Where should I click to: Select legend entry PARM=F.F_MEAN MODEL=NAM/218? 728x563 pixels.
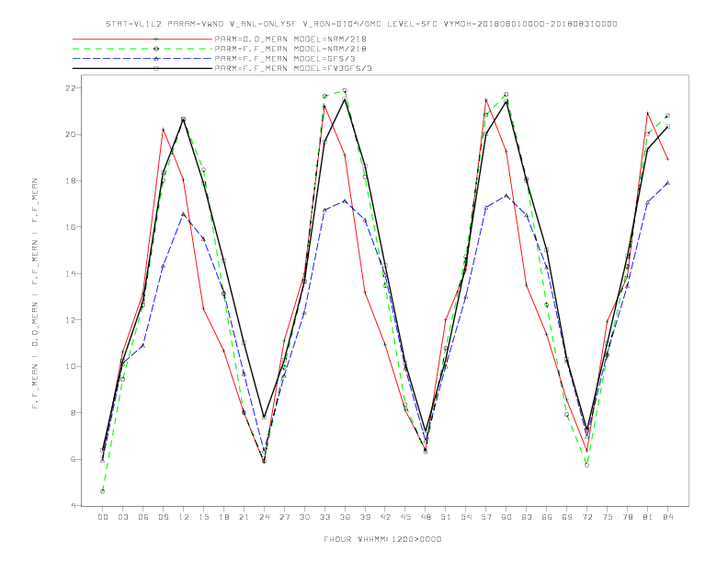coord(290,49)
